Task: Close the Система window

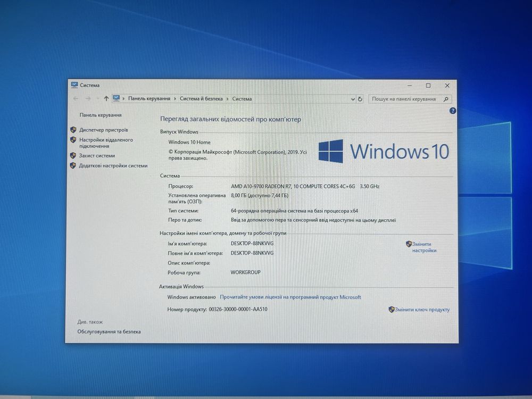Action: coord(447,86)
